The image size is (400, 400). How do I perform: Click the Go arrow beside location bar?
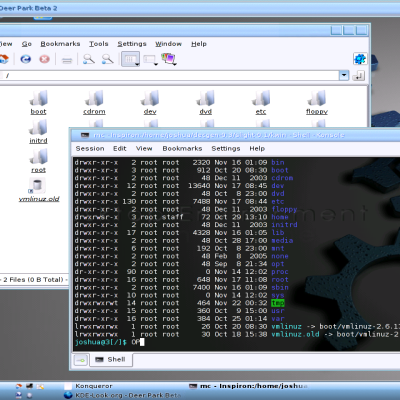[x=359, y=76]
